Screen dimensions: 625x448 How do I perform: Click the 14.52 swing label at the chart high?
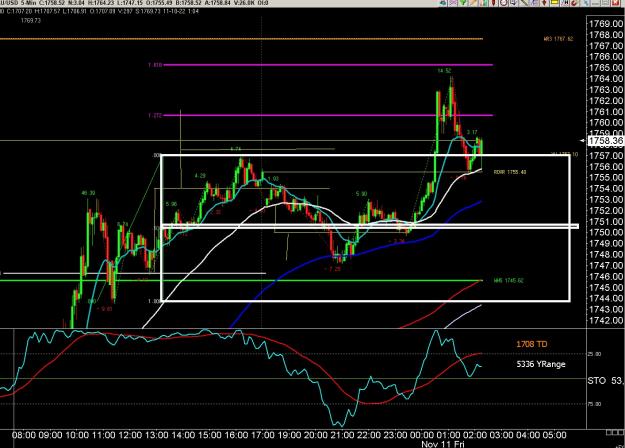[x=444, y=71]
